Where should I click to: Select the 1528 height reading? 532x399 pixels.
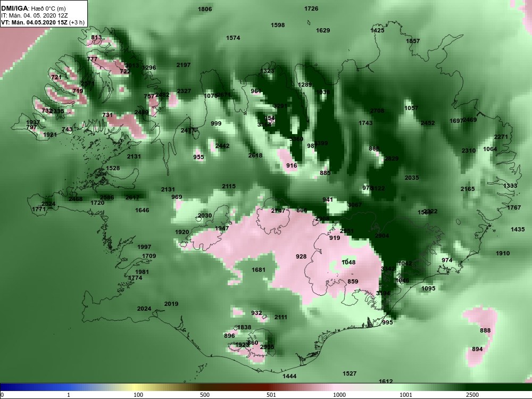pyautogui.click(x=113, y=168)
